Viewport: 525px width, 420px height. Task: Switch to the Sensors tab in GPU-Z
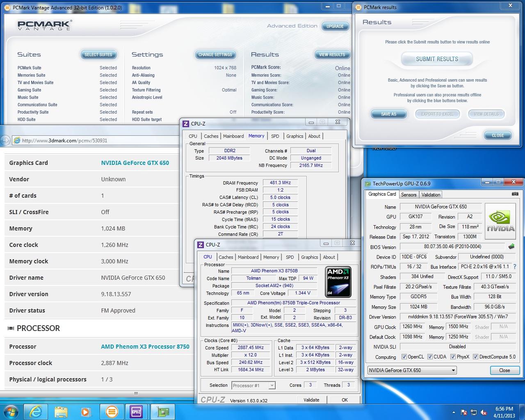(x=409, y=195)
